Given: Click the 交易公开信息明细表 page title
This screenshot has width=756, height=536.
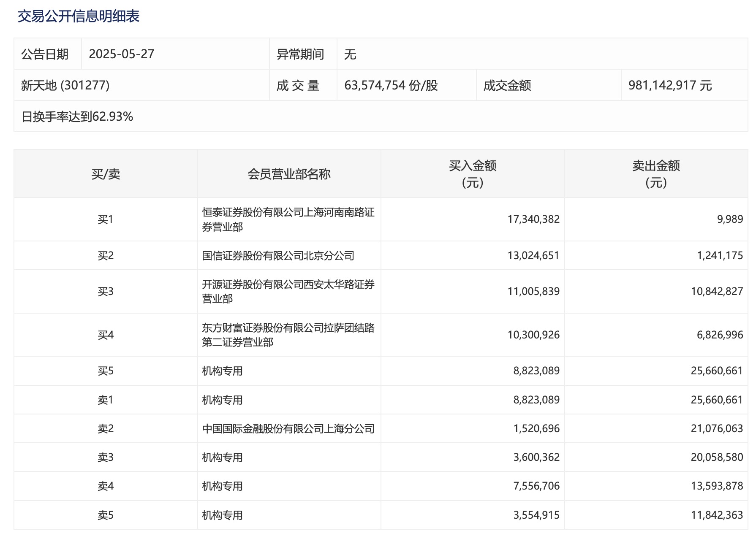Looking at the screenshot, I should coord(79,16).
